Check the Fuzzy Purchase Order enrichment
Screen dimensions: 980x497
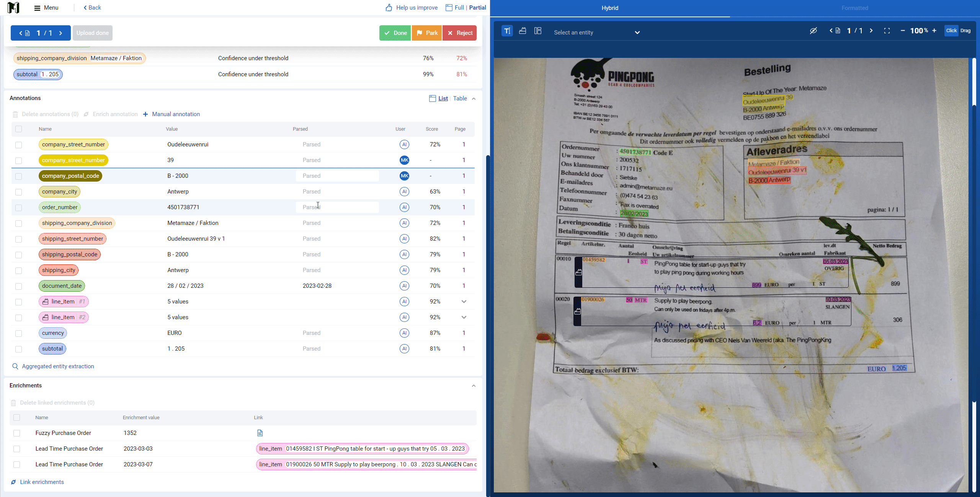(x=16, y=433)
